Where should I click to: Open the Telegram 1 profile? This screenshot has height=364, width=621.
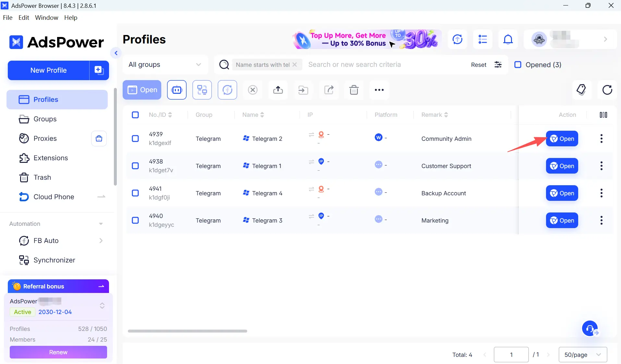click(x=562, y=166)
